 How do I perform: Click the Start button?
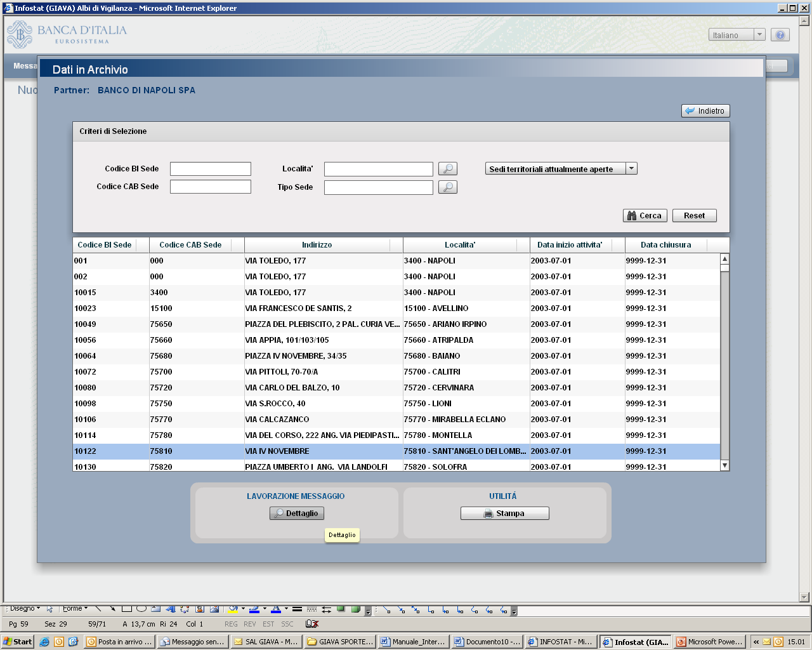click(18, 642)
